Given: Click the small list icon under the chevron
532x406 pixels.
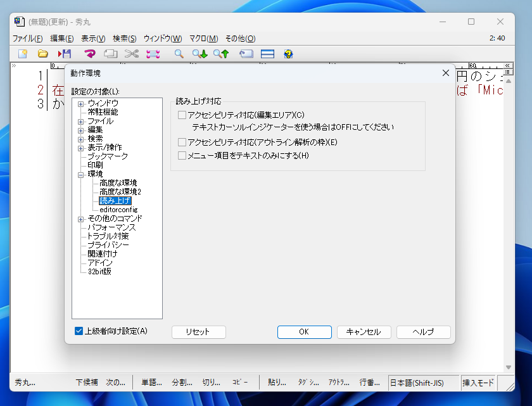Looking at the screenshot, I should pyautogui.click(x=507, y=72).
